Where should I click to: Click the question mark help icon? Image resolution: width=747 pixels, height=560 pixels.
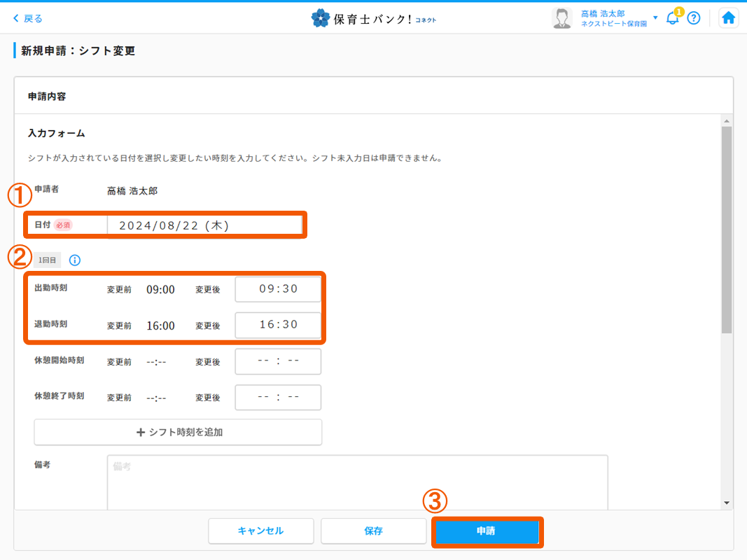694,18
